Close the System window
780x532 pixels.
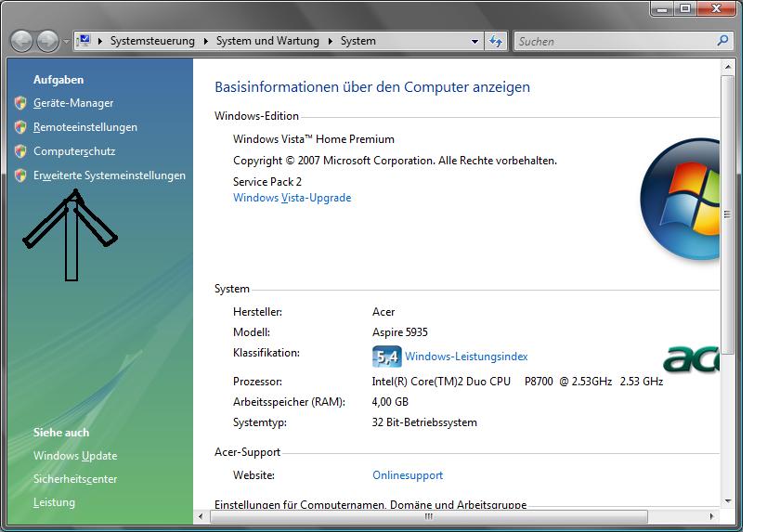716,8
